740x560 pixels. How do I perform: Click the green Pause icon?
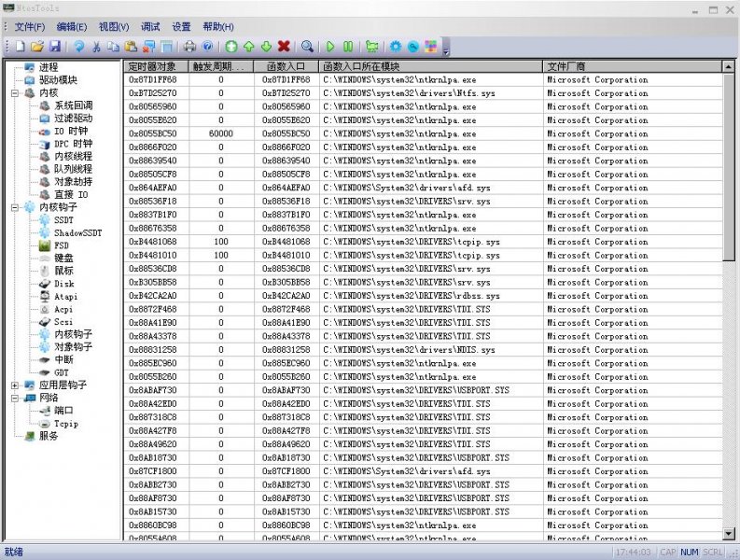[x=348, y=47]
